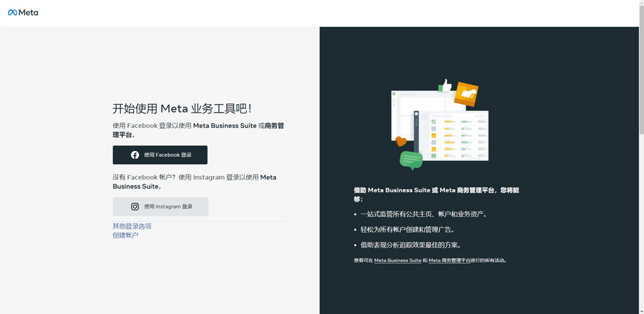Click the Facebook logo icon in login button
The height and width of the screenshot is (314, 644).
135,155
